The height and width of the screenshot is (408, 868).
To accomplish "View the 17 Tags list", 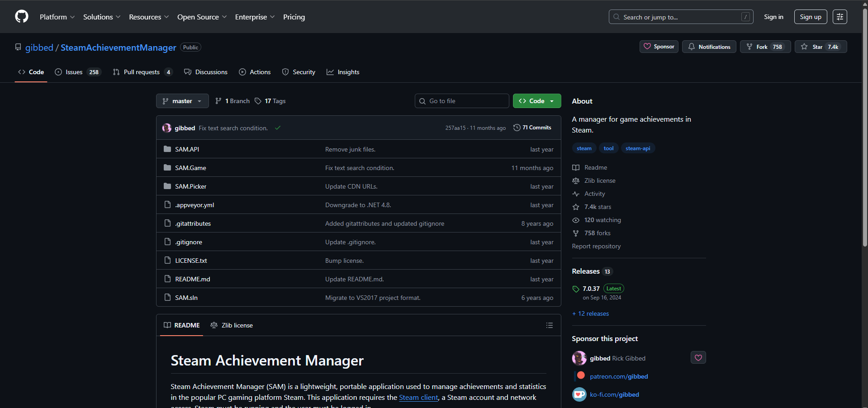I will coord(270,101).
